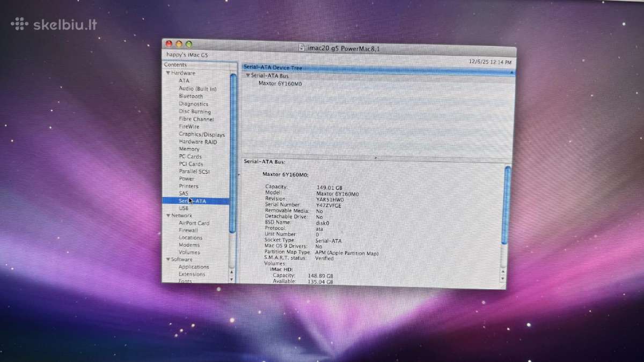Click the date 12/6/25 12:14 PM

click(x=490, y=62)
